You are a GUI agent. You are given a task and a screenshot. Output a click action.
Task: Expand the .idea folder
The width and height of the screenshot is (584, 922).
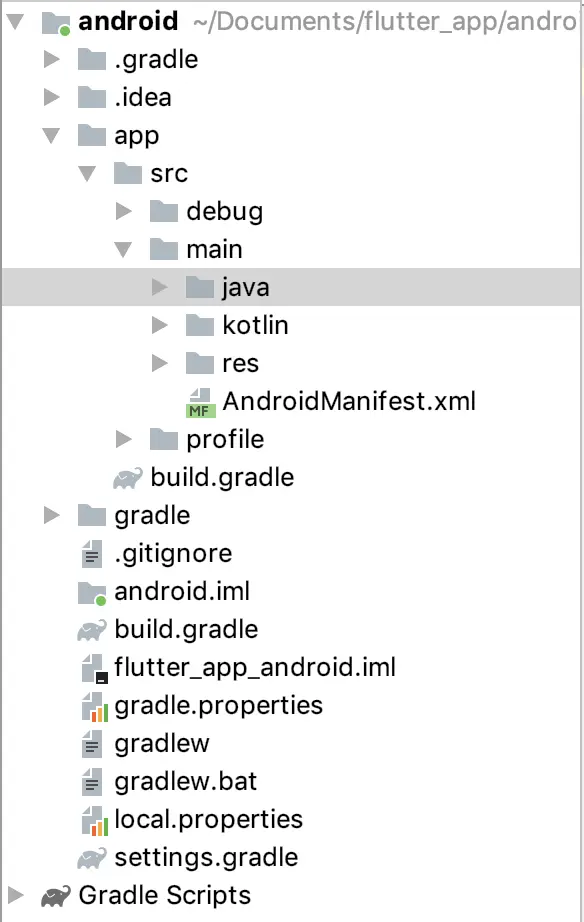[x=50, y=97]
